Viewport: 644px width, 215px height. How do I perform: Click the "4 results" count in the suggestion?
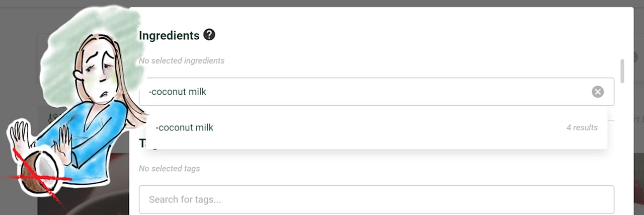[x=582, y=128]
